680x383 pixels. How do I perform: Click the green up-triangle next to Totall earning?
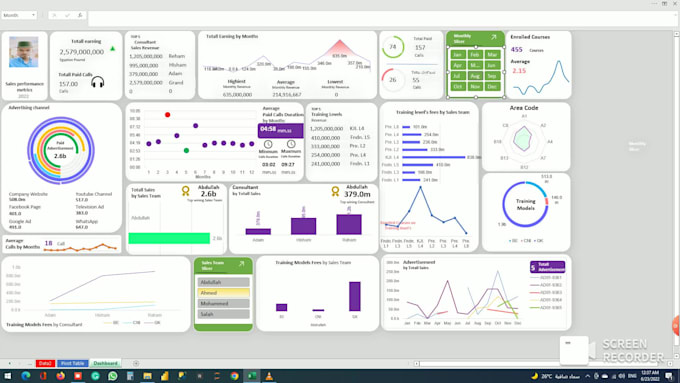pos(113,49)
